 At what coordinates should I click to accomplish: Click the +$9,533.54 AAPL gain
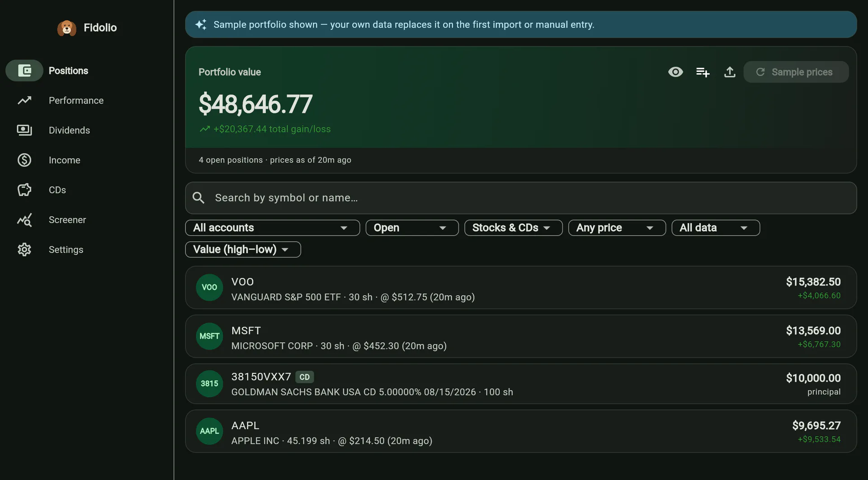click(x=819, y=439)
